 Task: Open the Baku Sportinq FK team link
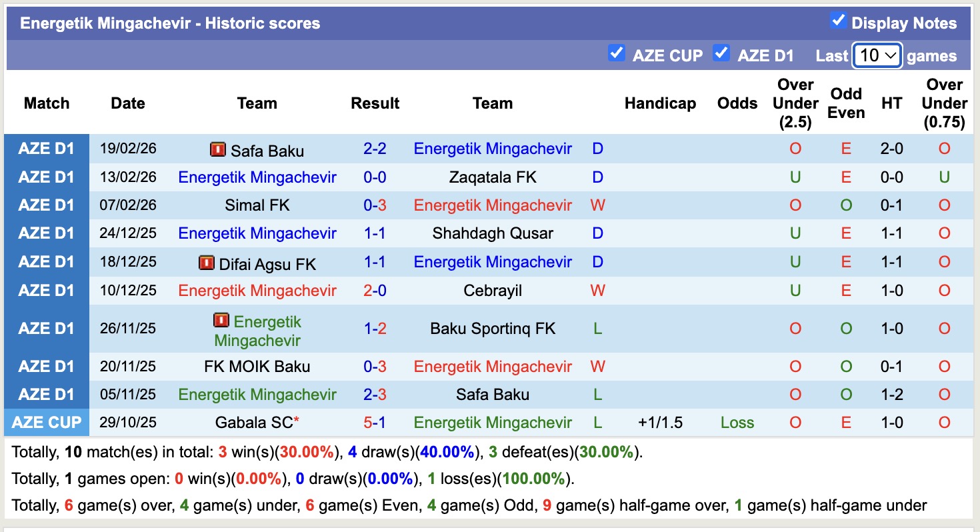point(493,328)
